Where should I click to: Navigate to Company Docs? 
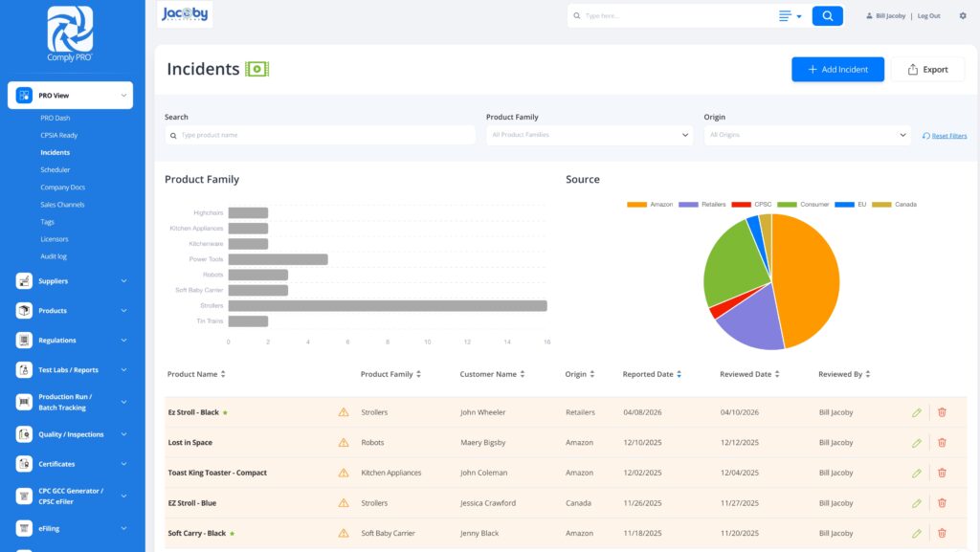[x=62, y=188]
